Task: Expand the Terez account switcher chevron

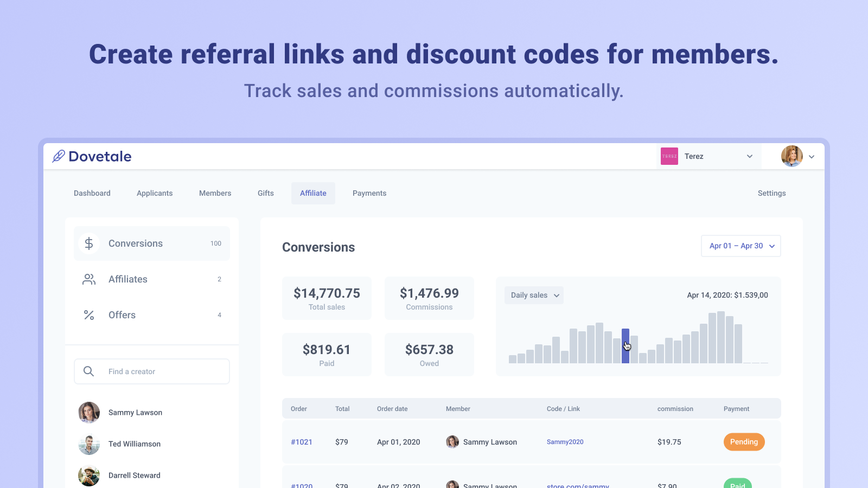Action: click(749, 156)
